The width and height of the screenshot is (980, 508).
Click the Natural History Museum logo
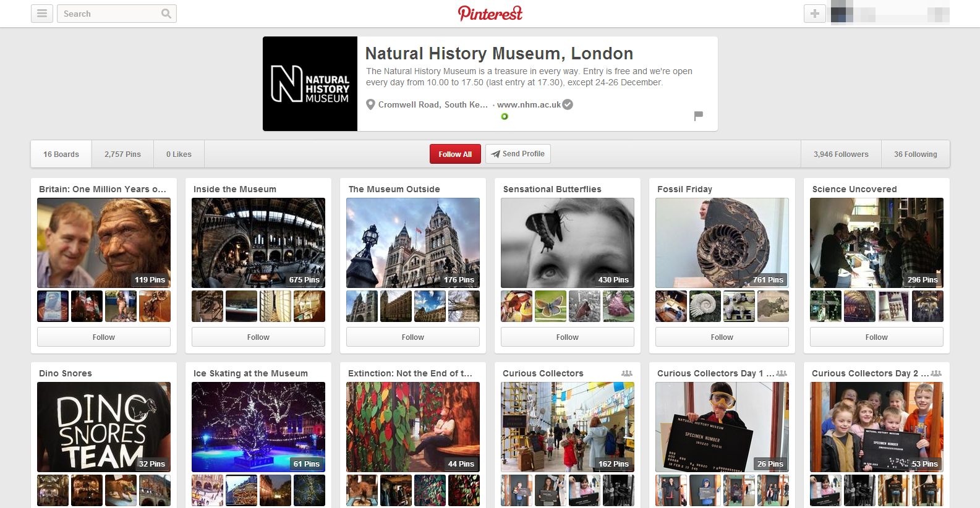[x=310, y=83]
